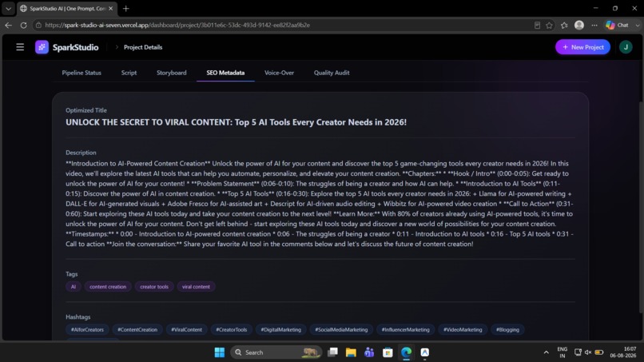Click the #AIforCreators hashtag
Screen dimensions: 644x362
click(x=87, y=329)
